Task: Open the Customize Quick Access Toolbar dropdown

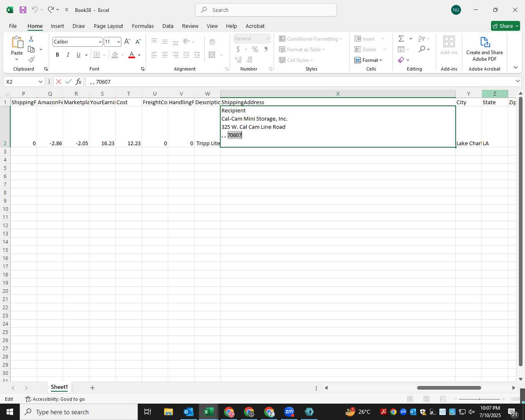Action: click(66, 10)
